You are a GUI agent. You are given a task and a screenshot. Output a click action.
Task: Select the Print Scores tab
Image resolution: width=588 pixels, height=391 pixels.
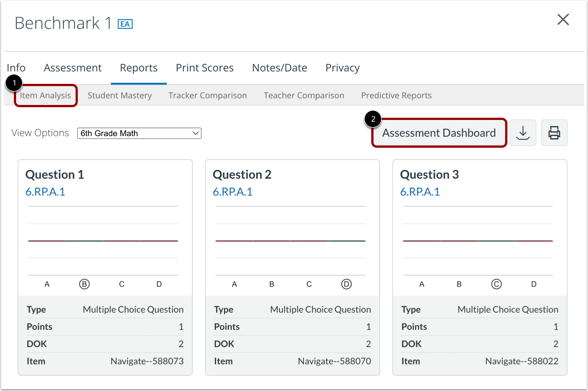click(205, 68)
